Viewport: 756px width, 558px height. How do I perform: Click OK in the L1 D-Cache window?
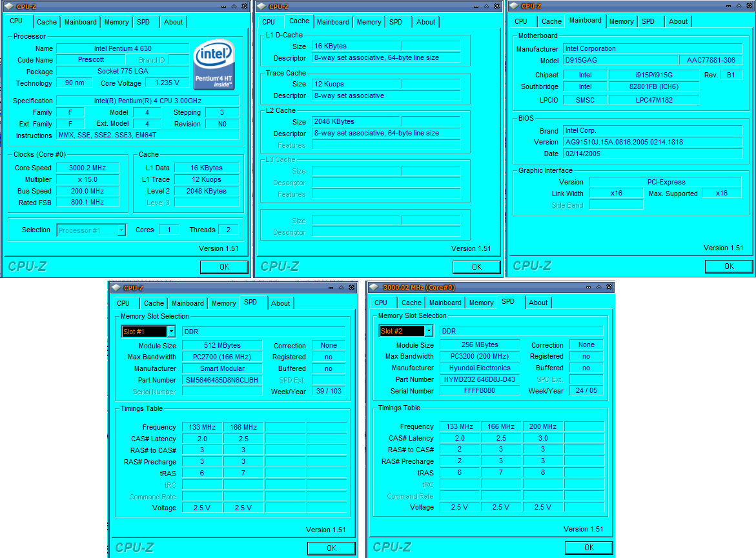point(476,267)
